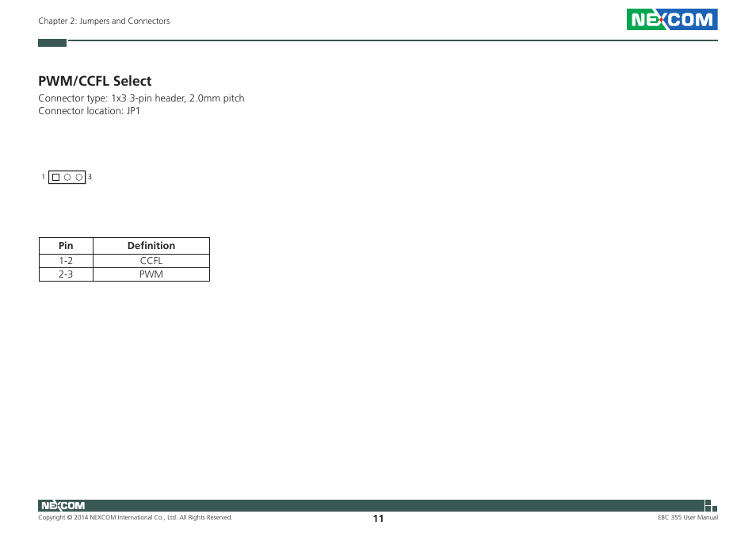Viewport: 756px width, 533px height.
Task: Click the square pin 1 in the JP1 diagram
Action: pyautogui.click(x=56, y=177)
